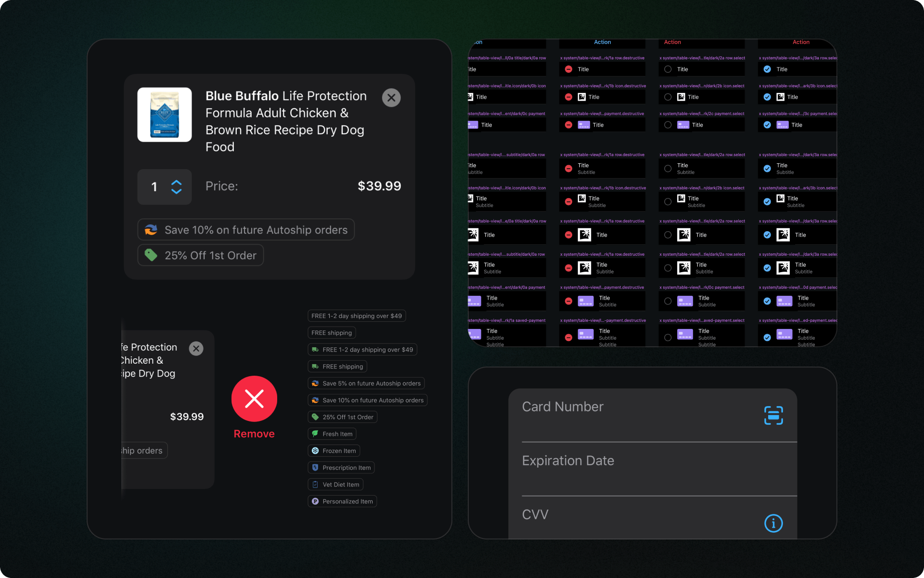
Task: Click the Personalized Item purple icon
Action: point(315,501)
